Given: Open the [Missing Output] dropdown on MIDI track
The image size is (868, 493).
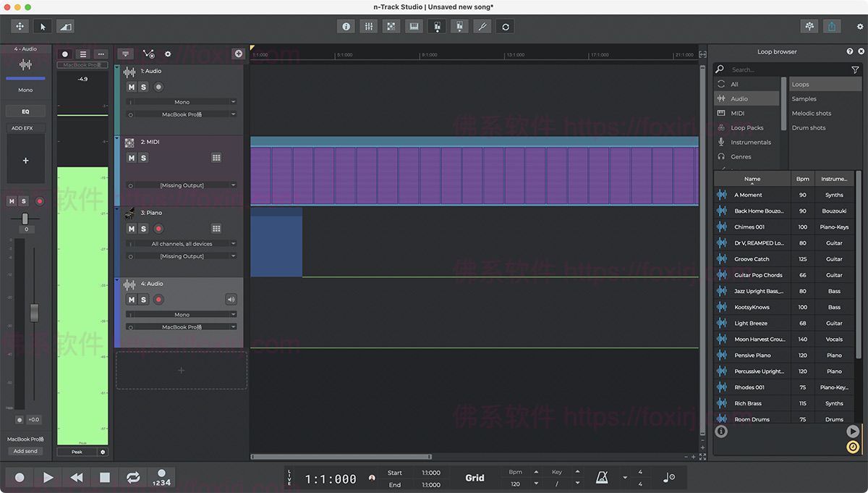Looking at the screenshot, I should [x=181, y=185].
